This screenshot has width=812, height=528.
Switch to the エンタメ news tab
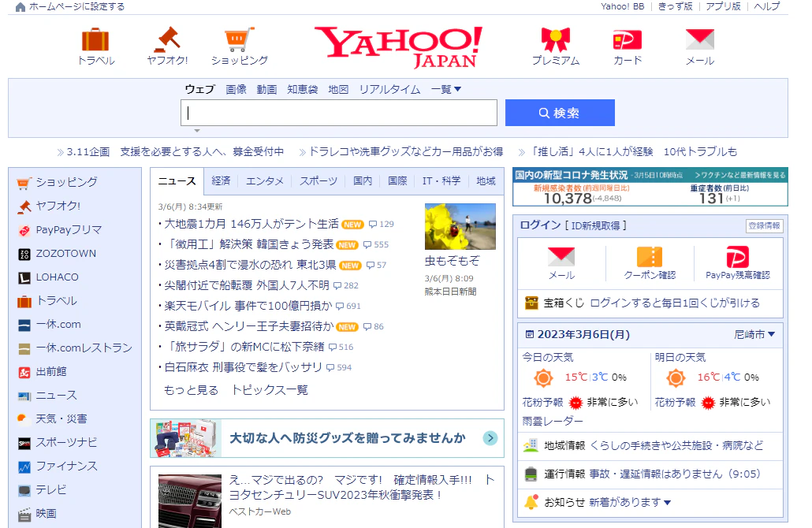pos(265,181)
